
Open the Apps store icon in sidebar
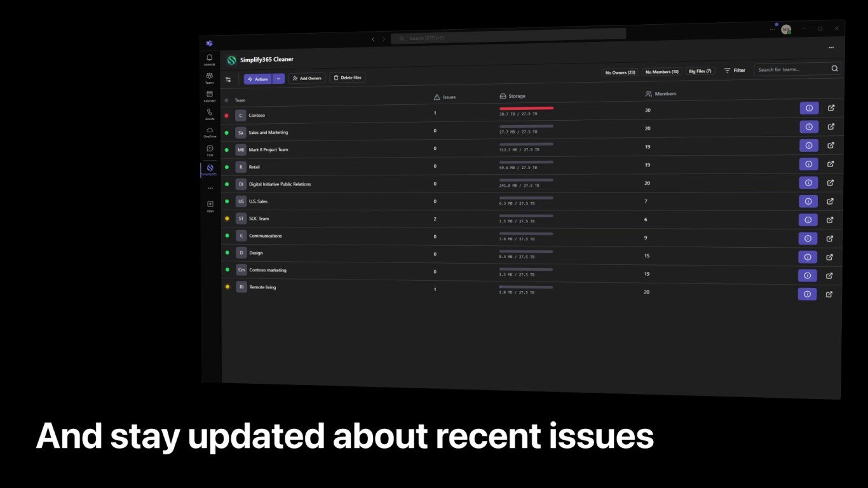tap(210, 206)
